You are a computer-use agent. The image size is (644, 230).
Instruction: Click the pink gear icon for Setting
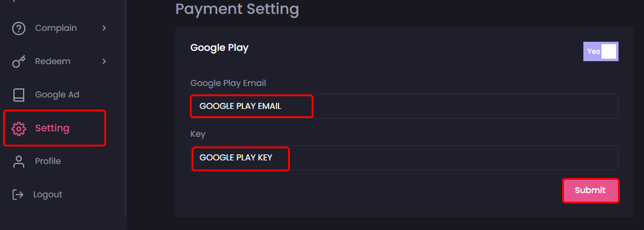(x=18, y=128)
